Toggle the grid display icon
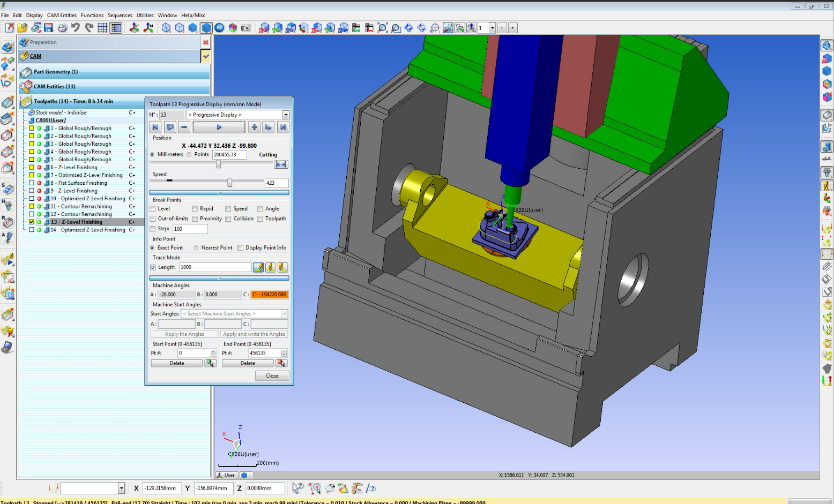This screenshot has width=834, height=504. pyautogui.click(x=102, y=28)
